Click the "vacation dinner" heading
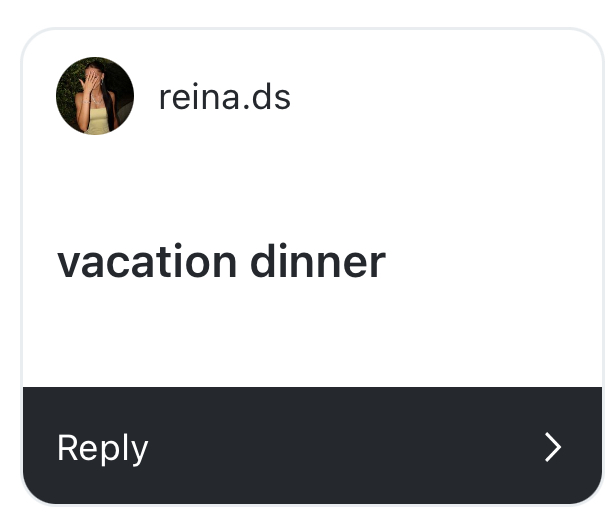Viewport: 610px width, 520px height. click(x=221, y=262)
